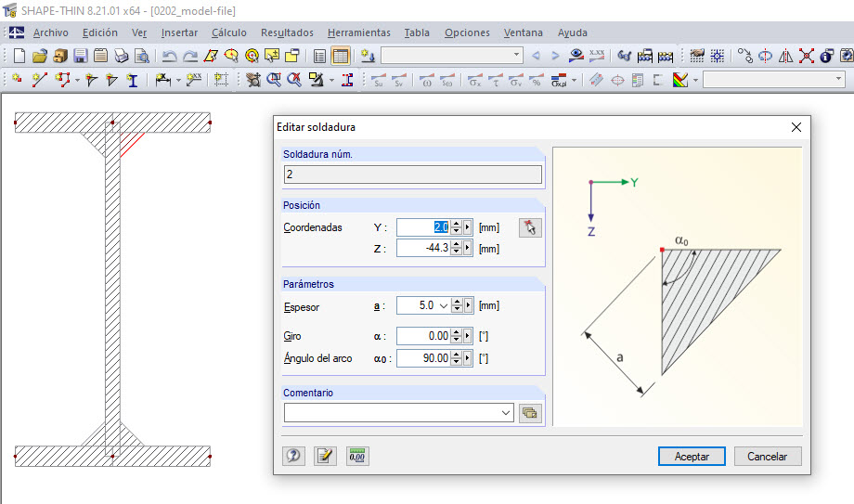Screen dimensions: 854x504
Task: Open the units and decimals 0.00 icon
Action: tap(356, 456)
